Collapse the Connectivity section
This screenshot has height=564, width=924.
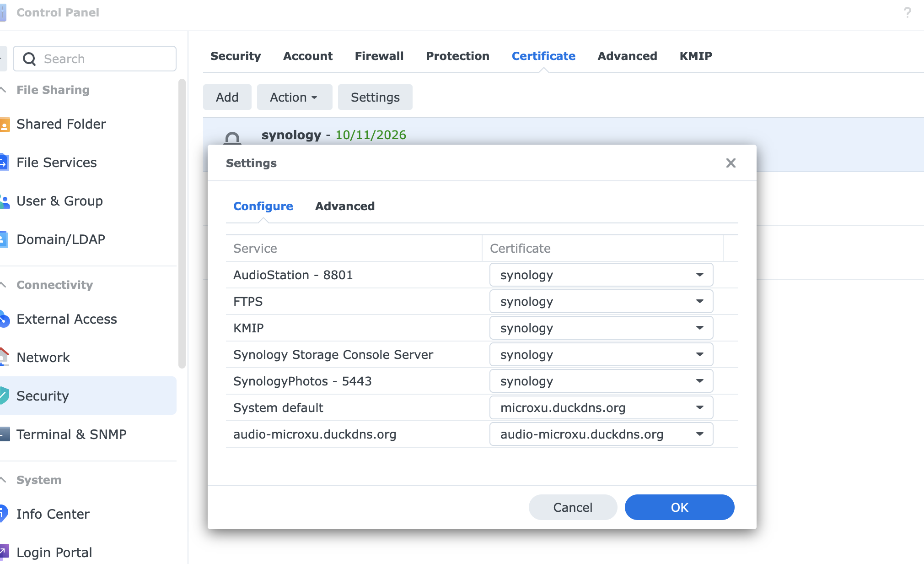[x=4, y=285]
